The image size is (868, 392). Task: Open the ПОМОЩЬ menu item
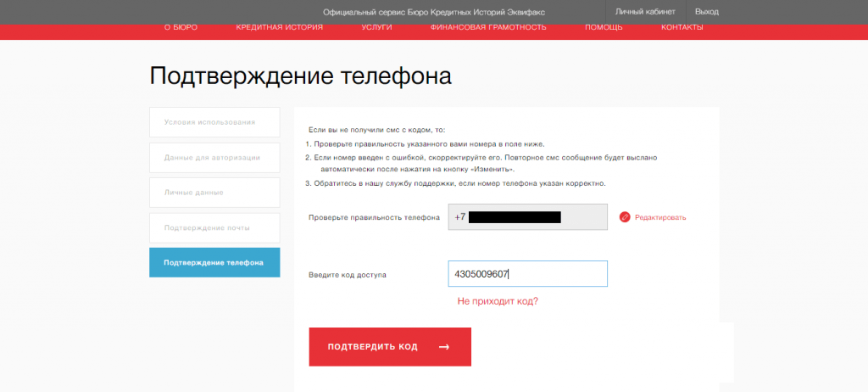(604, 27)
